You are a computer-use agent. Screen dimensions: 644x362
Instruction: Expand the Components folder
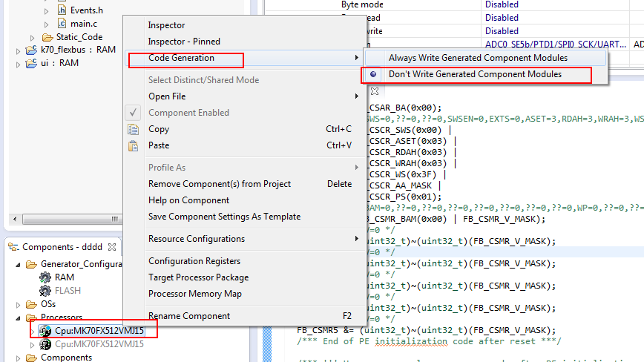tap(18, 358)
